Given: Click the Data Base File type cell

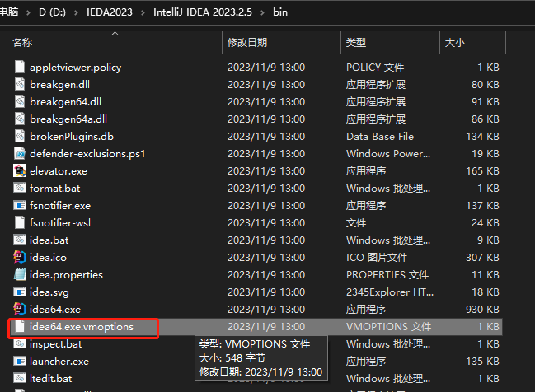Looking at the screenshot, I should point(380,137).
